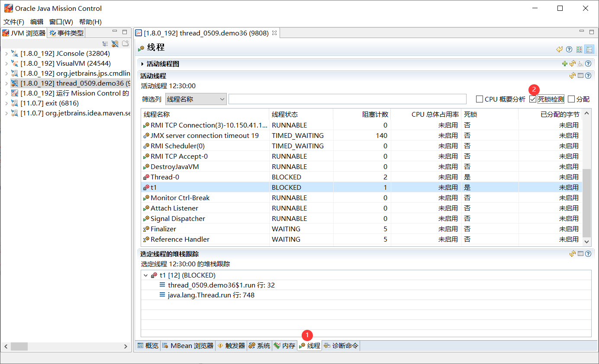Sort table by 线程状态 column header

tap(301, 114)
